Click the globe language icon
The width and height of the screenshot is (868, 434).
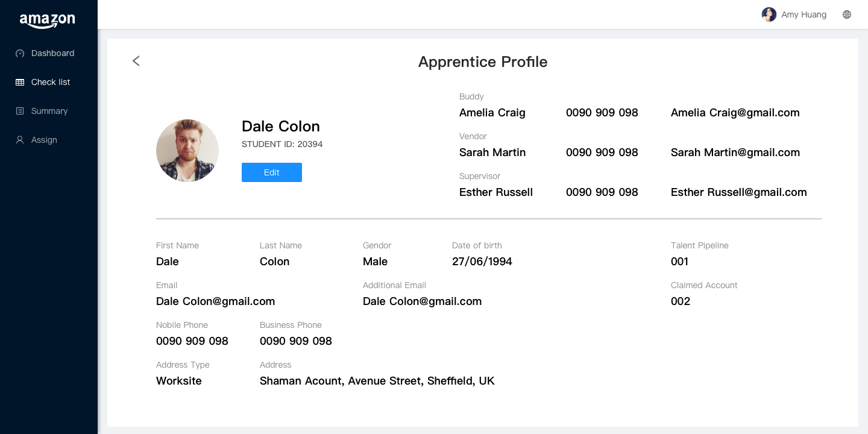847,14
